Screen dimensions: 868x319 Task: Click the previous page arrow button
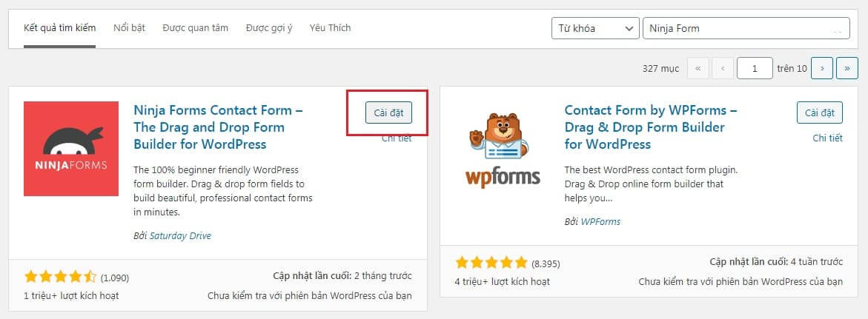(x=723, y=69)
